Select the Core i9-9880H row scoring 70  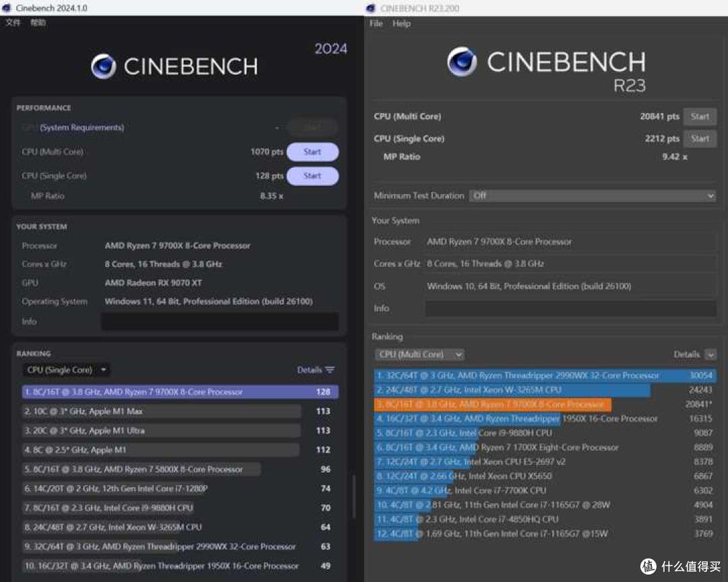tap(180, 508)
